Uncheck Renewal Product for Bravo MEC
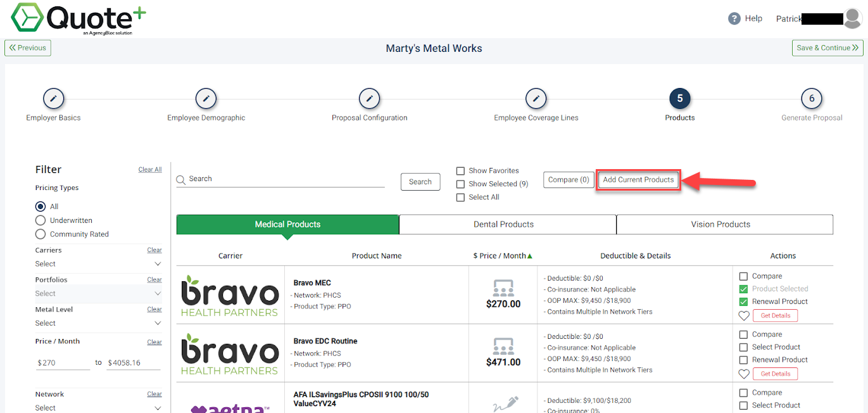 743,302
